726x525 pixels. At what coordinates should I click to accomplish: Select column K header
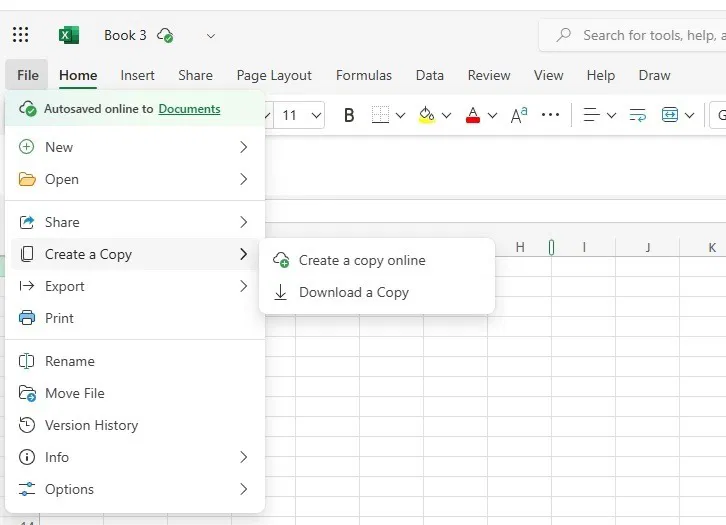click(x=712, y=248)
